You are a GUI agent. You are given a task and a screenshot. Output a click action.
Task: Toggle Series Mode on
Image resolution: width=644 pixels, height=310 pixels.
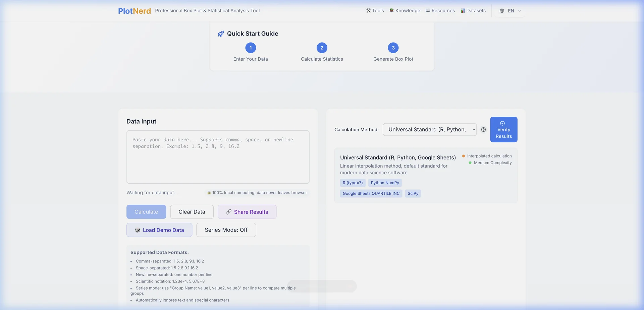(226, 230)
